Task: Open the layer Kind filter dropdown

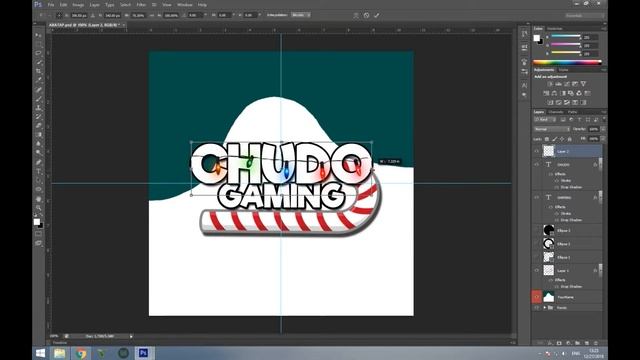Action: [545, 120]
